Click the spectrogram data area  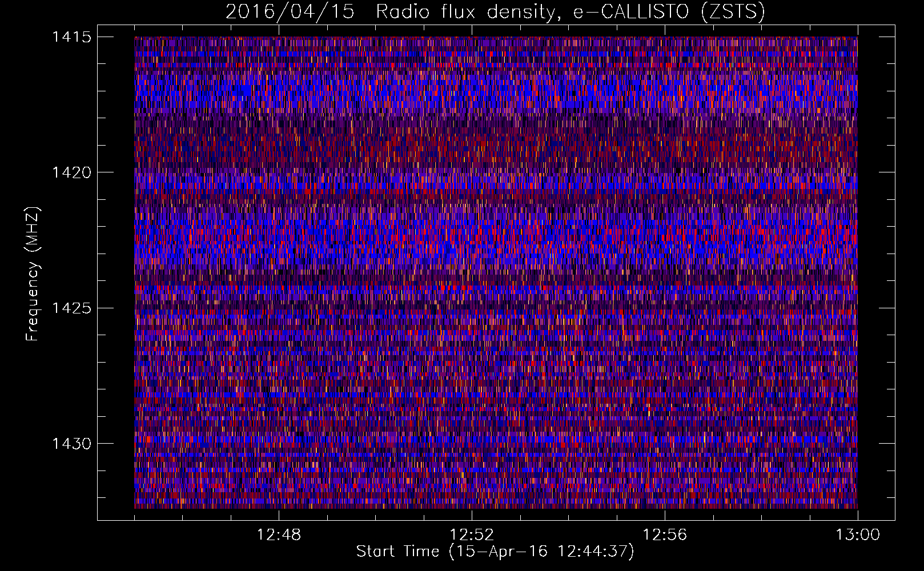[496, 272]
